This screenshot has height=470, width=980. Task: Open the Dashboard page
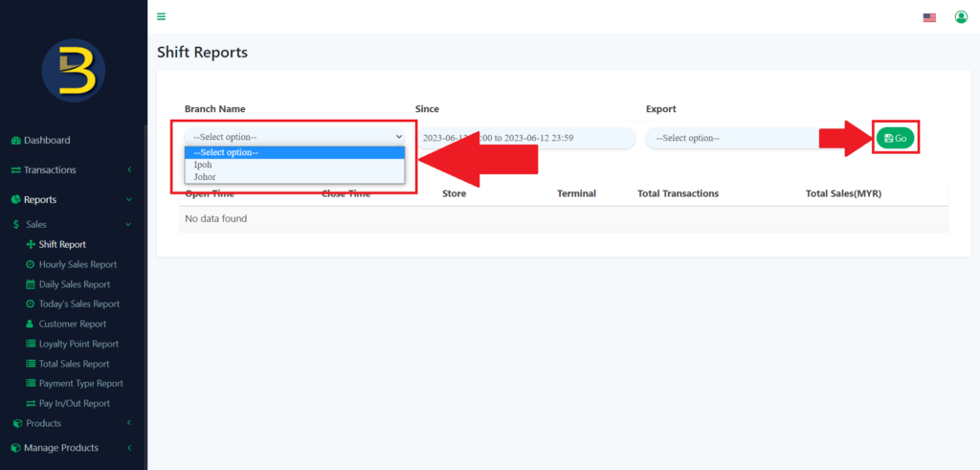(x=46, y=140)
